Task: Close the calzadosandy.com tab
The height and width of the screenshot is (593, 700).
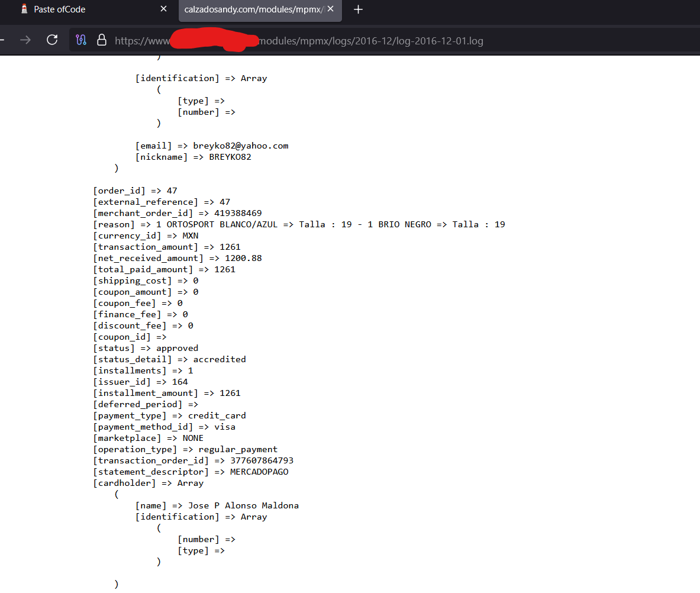Action: click(x=330, y=9)
